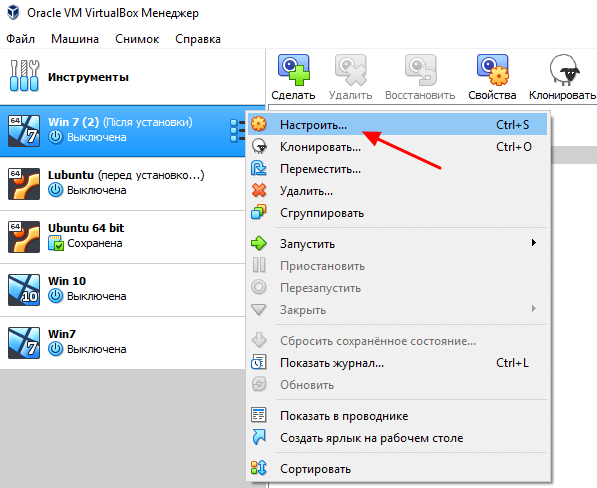Open the Справка menu

198,39
